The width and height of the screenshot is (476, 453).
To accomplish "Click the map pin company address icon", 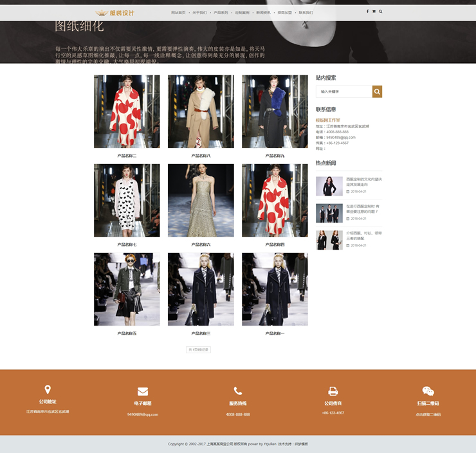I will coord(48,390).
